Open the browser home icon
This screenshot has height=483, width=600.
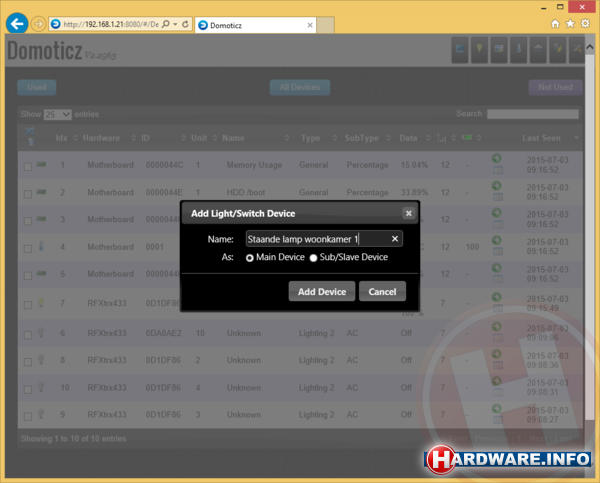point(555,24)
